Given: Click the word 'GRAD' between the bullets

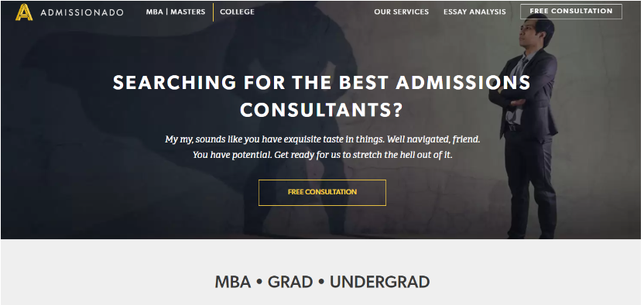Looking at the screenshot, I should click(x=290, y=282).
